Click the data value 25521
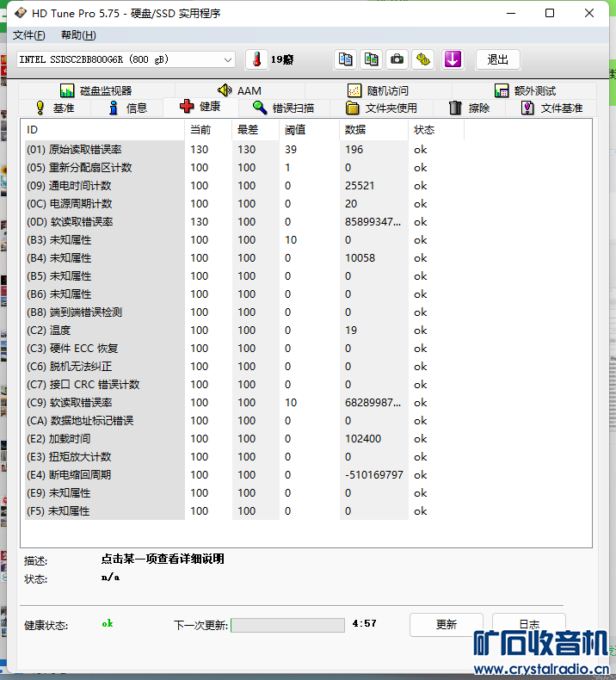The height and width of the screenshot is (680, 616). pyautogui.click(x=360, y=186)
